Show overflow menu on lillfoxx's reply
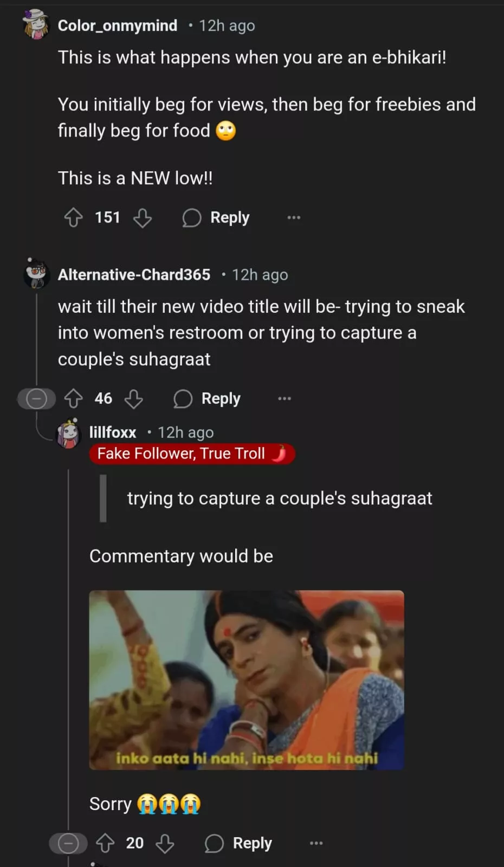 [316, 843]
